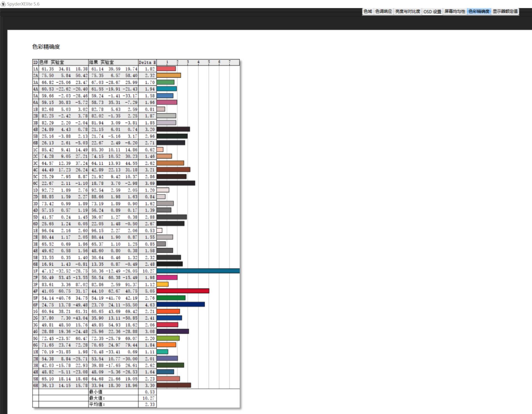
Task: Click the dark blue bar for sample 6F
Action: point(180,304)
